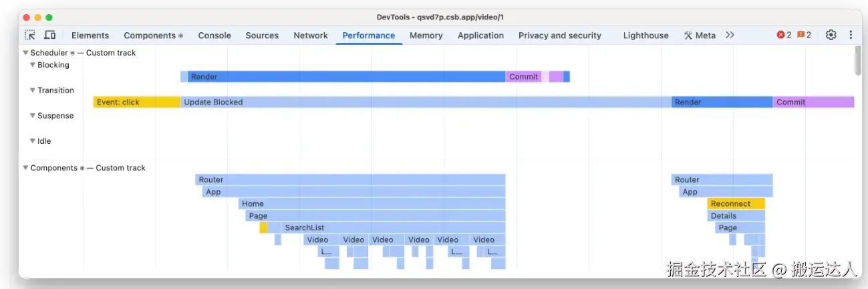Viewport: 868px width, 289px height.
Task: Open the Console tab
Action: tap(214, 35)
